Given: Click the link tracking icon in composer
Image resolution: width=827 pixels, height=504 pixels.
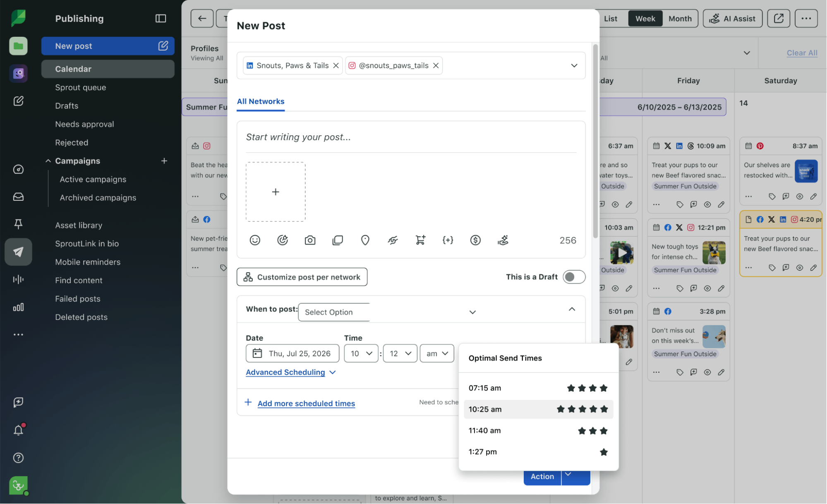Looking at the screenshot, I should (393, 240).
